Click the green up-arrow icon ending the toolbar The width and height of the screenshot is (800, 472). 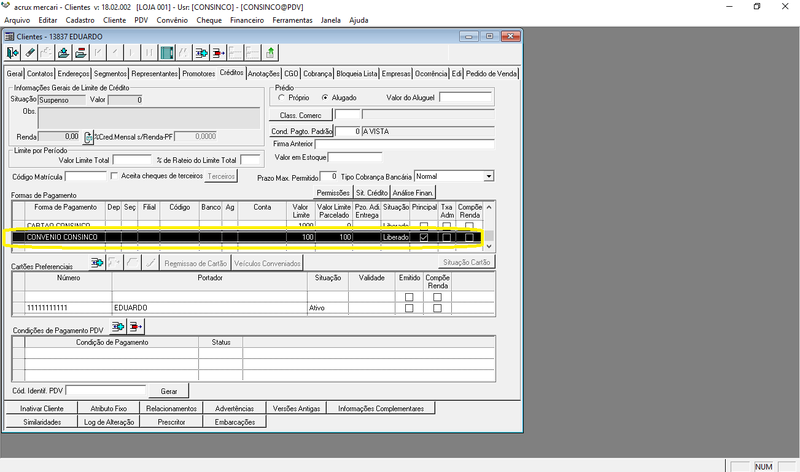pyautogui.click(x=271, y=53)
